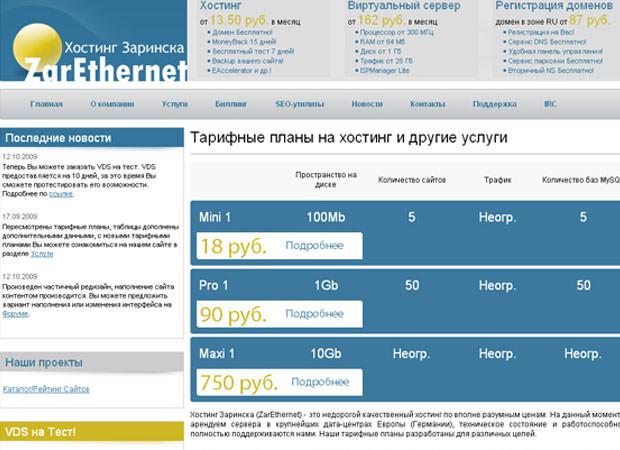This screenshot has height=450, width=620.
Task: Click the 17.09.2009 news date
Action: coord(20,216)
